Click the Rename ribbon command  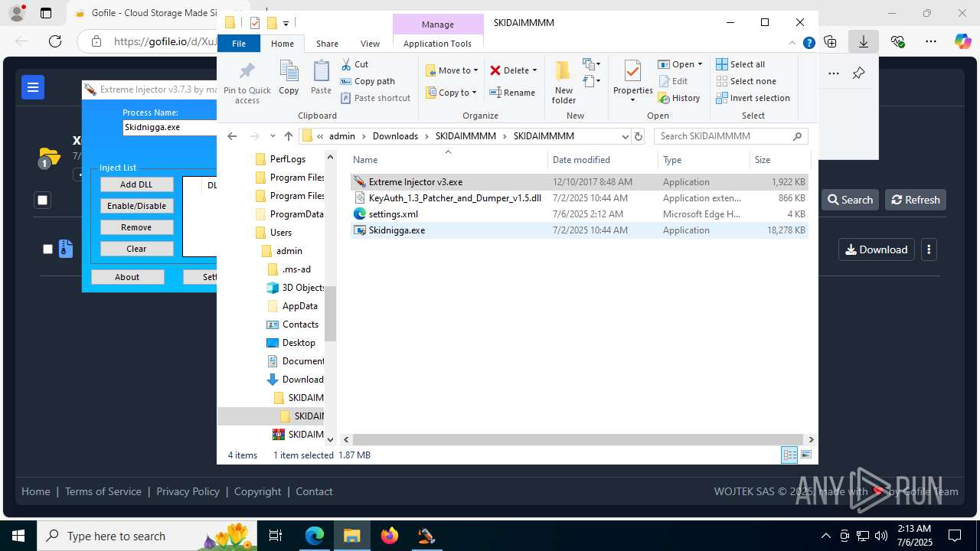tap(512, 93)
